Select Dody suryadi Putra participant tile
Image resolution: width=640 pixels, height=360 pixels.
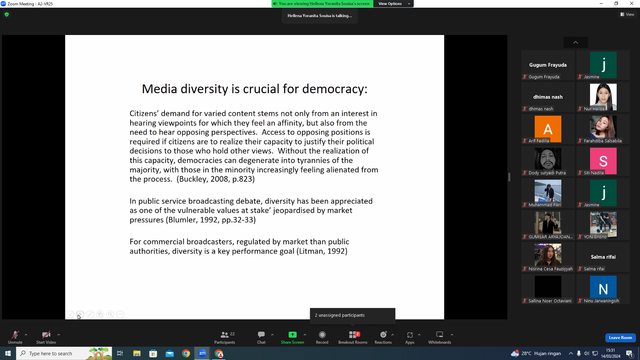pyautogui.click(x=548, y=161)
